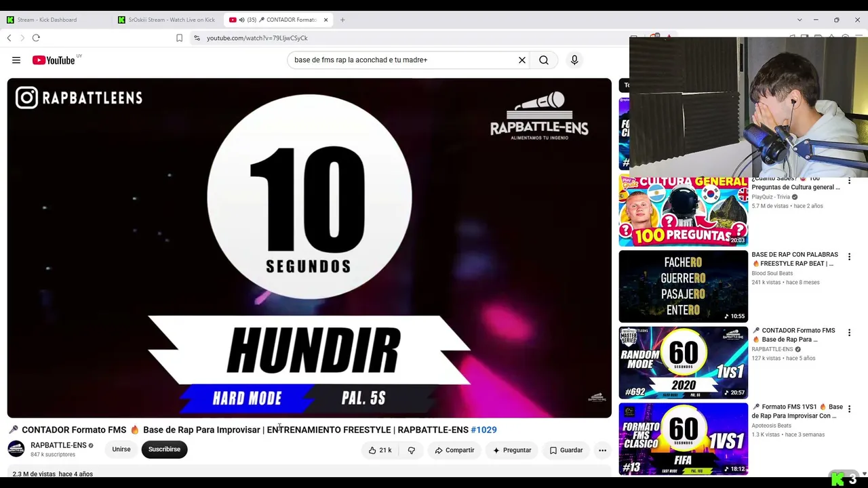The width and height of the screenshot is (868, 488).
Task: Visit the RAPBATTLE-ENS channel name below the video
Action: pyautogui.click(x=58, y=445)
